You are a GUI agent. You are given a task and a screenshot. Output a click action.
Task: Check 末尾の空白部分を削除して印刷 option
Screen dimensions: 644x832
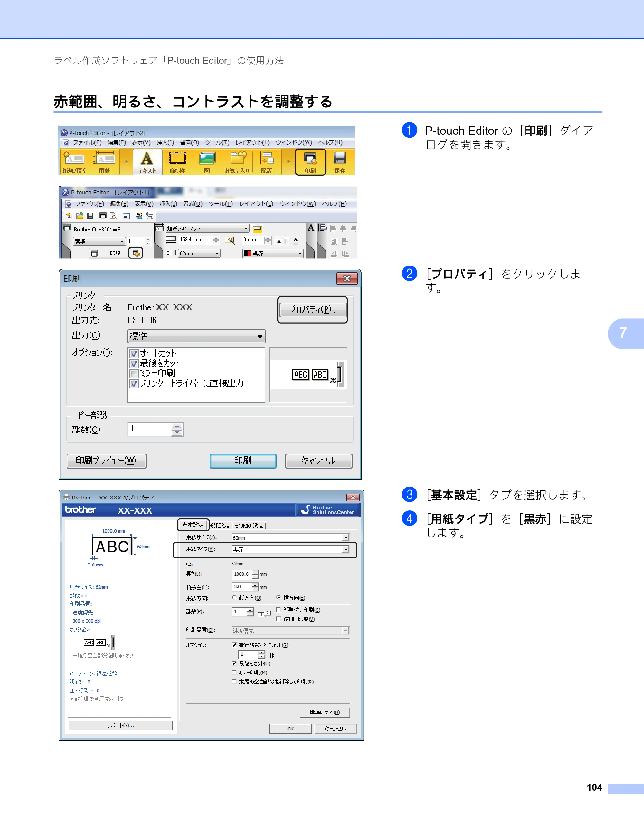(234, 682)
